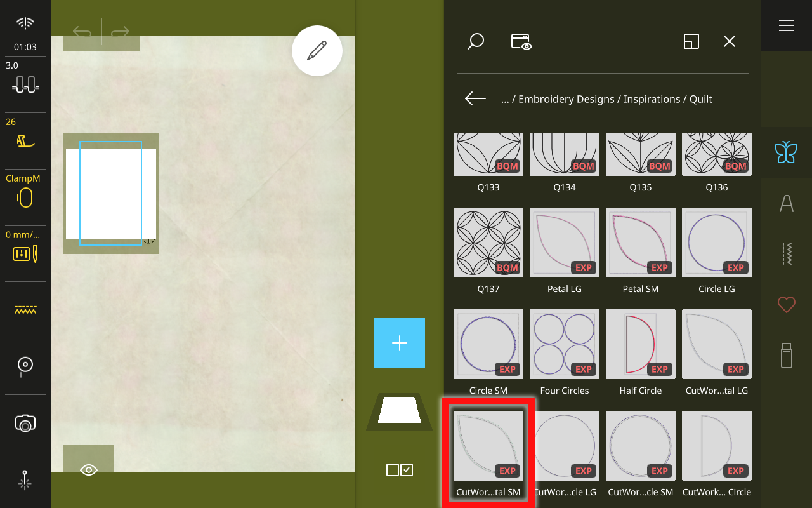This screenshot has height=508, width=812.
Task: Open the search magnifier in the design panel
Action: coord(476,41)
